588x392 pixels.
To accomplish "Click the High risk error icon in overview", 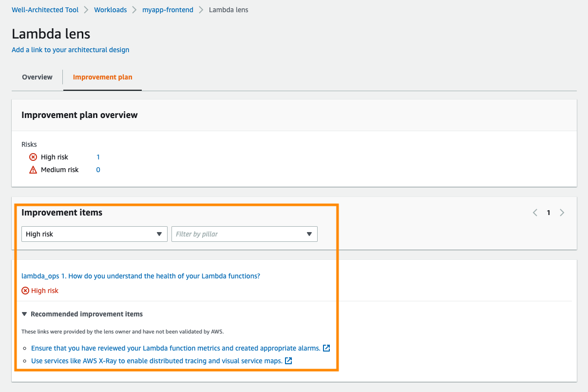I will (33, 157).
